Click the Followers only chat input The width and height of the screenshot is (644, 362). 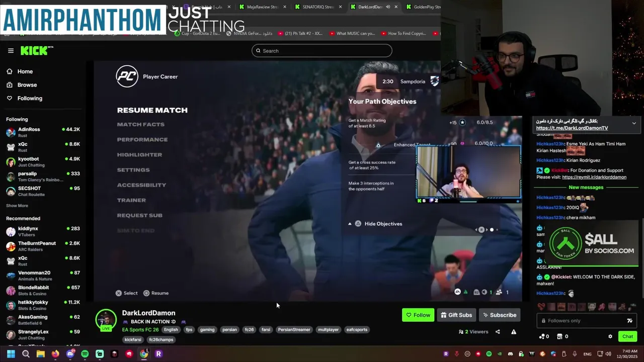587,321
